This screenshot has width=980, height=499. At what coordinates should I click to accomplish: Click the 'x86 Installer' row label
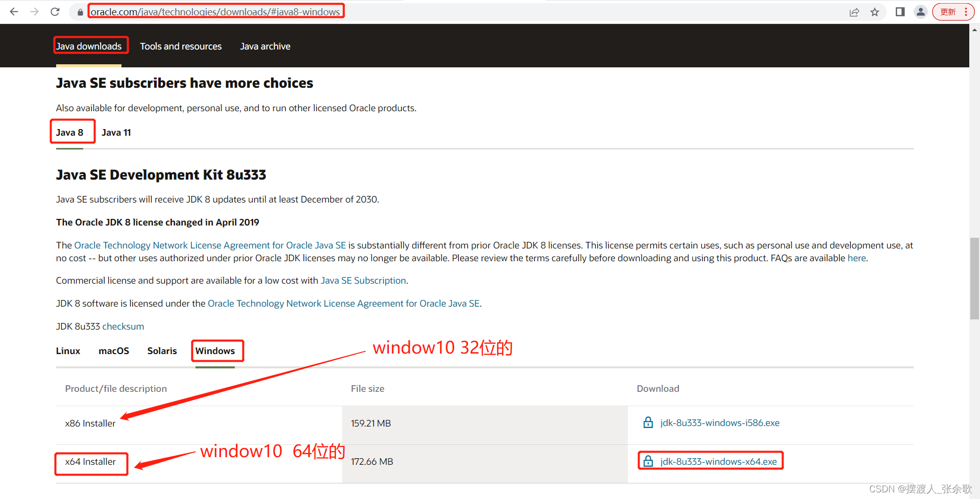(90, 423)
